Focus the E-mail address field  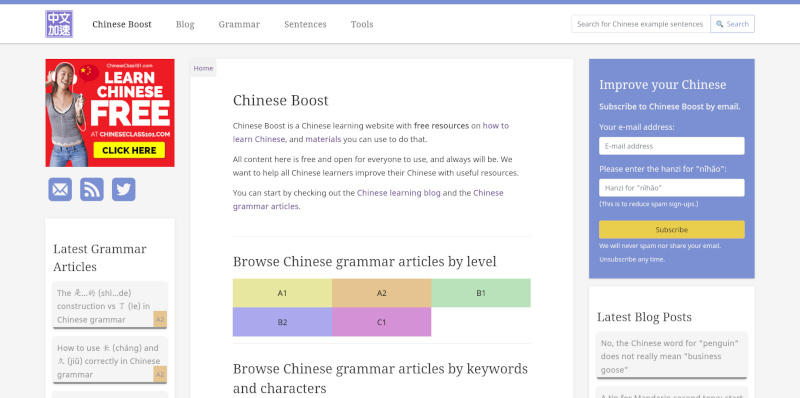(x=671, y=146)
